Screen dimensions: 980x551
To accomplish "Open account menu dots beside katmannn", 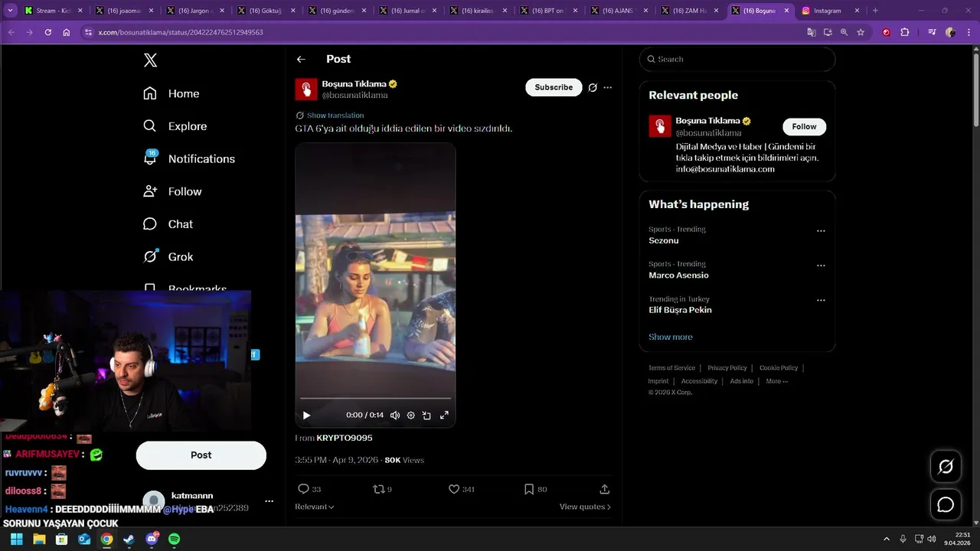I will 269,501.
